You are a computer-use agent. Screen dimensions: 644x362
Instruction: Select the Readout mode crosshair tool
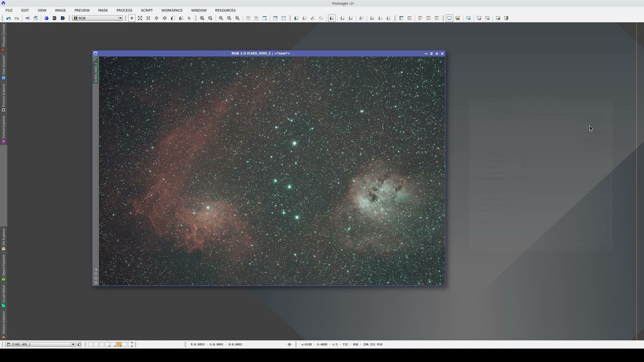[132, 18]
